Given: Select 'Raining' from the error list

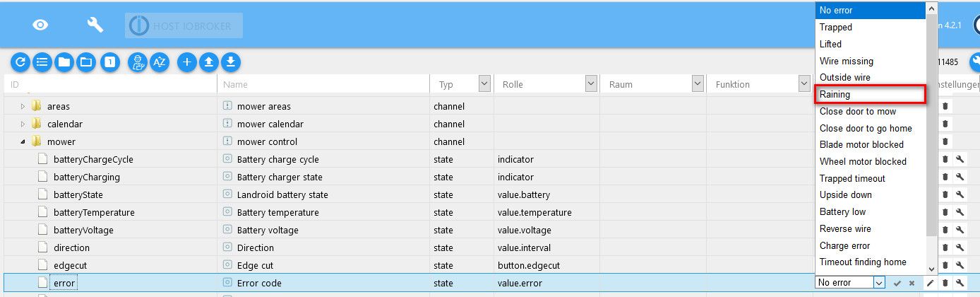Looking at the screenshot, I should pos(869,94).
